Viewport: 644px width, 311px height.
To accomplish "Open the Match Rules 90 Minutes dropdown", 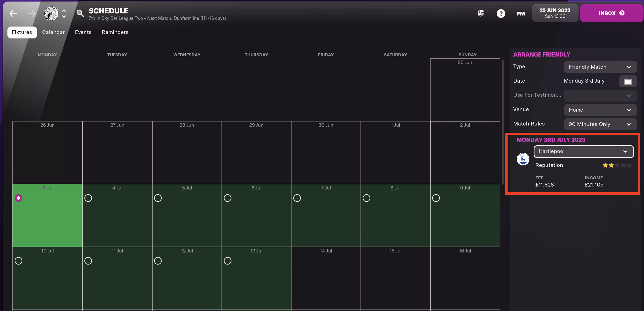I will pyautogui.click(x=600, y=124).
